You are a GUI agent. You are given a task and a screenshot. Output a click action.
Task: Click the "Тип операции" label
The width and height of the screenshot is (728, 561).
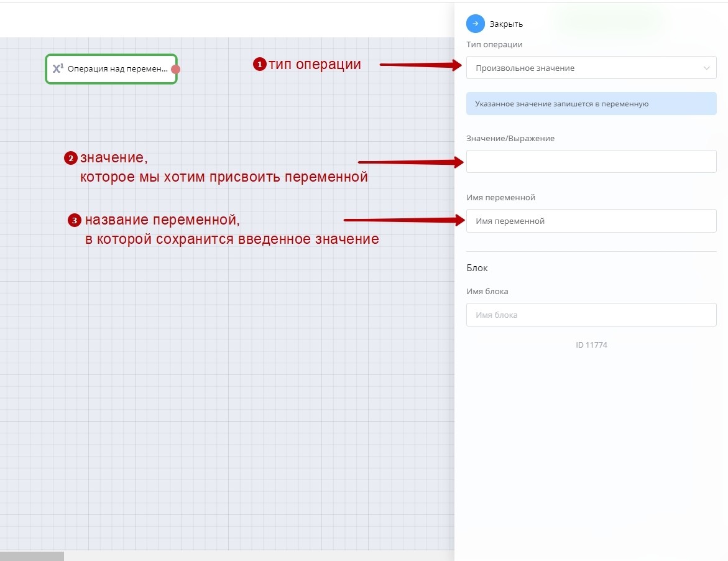point(494,45)
